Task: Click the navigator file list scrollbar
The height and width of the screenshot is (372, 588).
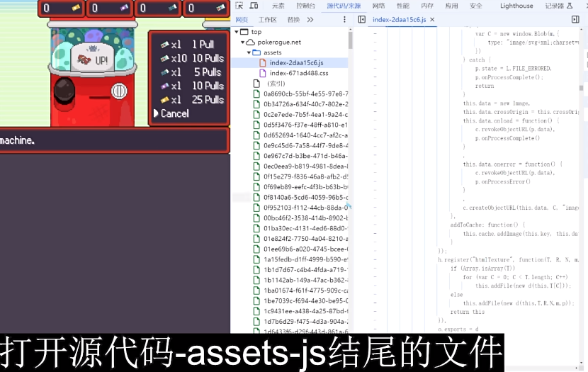Action: 350,40
